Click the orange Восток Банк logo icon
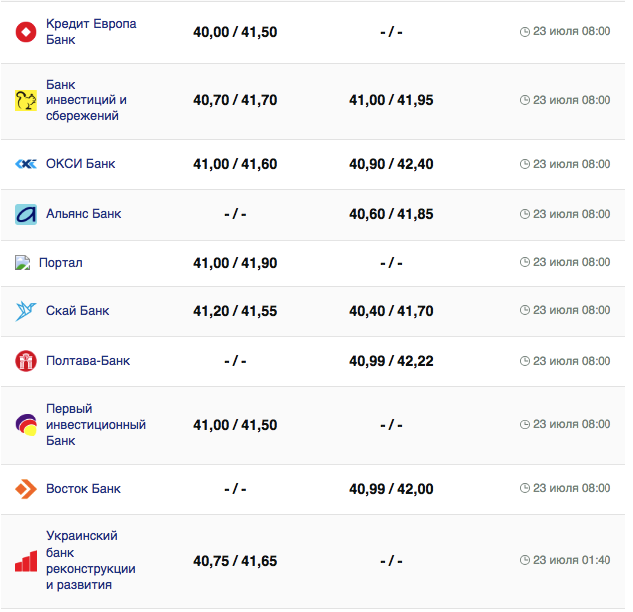 pyautogui.click(x=26, y=489)
